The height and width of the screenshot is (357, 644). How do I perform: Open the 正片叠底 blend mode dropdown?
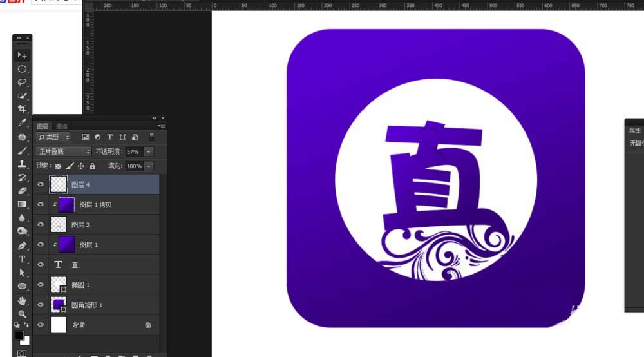click(x=64, y=151)
